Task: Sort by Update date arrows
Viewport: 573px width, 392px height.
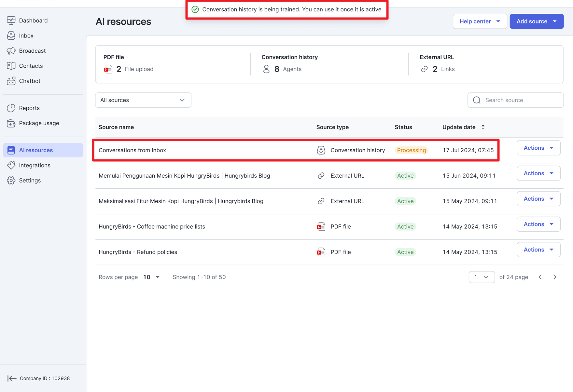Action: [x=483, y=127]
